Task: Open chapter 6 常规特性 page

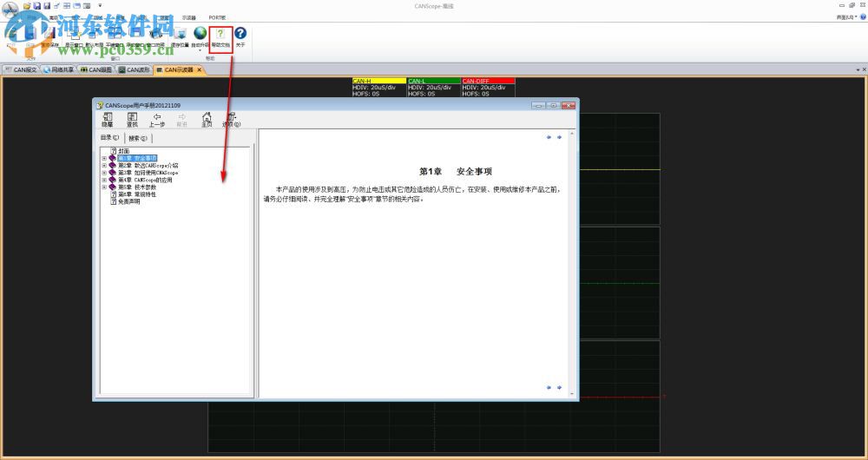Action: (137, 194)
